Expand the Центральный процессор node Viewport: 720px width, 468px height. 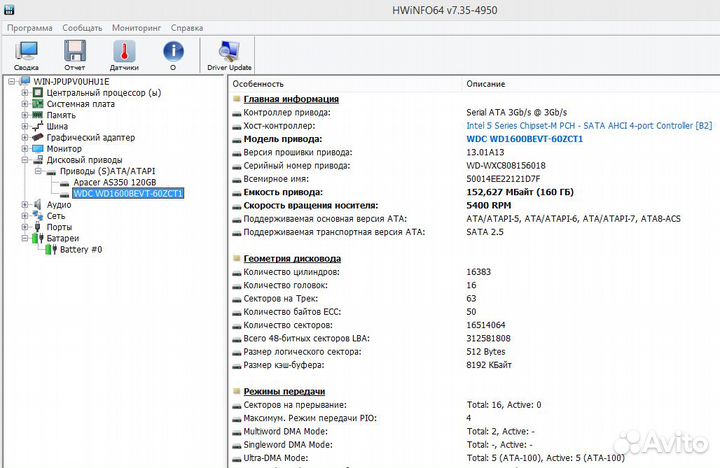[25, 93]
